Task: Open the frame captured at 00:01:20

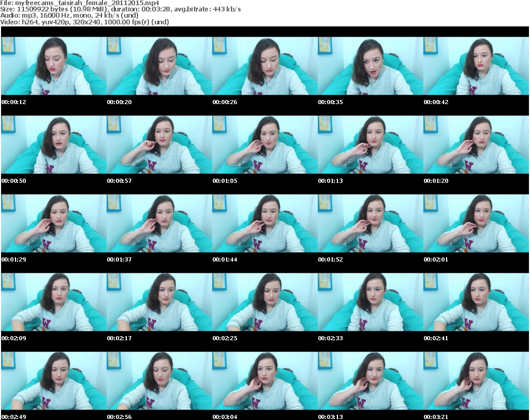Action: point(476,144)
